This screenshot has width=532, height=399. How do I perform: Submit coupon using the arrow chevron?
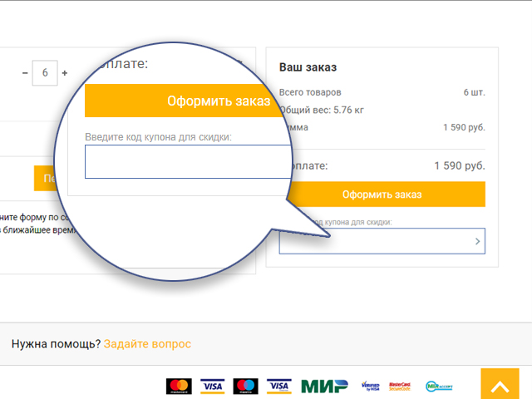[x=477, y=241]
